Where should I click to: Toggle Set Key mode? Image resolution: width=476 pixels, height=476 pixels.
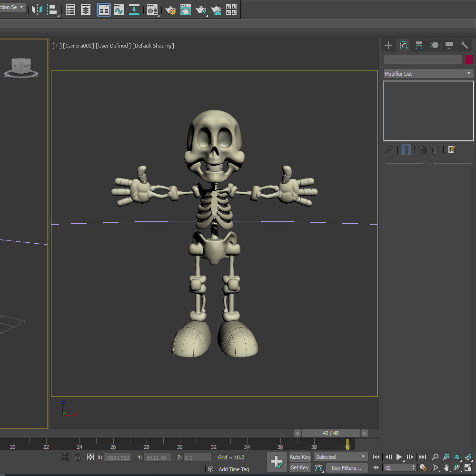(300, 468)
